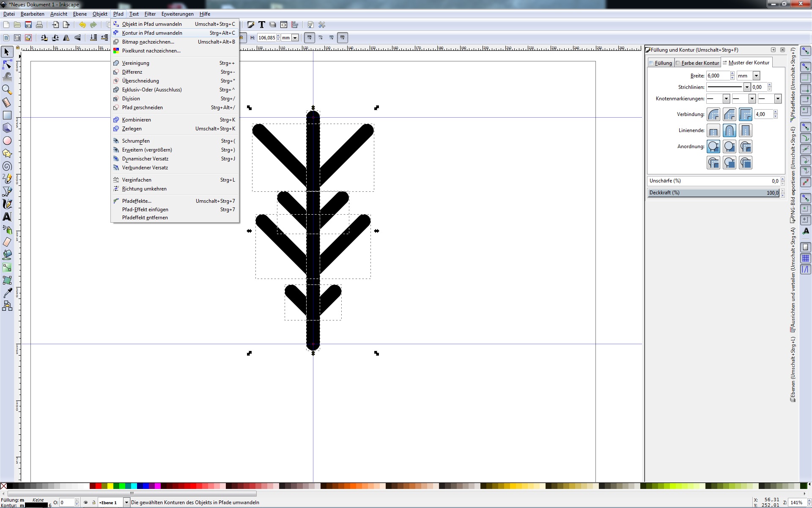The width and height of the screenshot is (812, 508).
Task: Open the Erweiterungen menu
Action: [177, 14]
